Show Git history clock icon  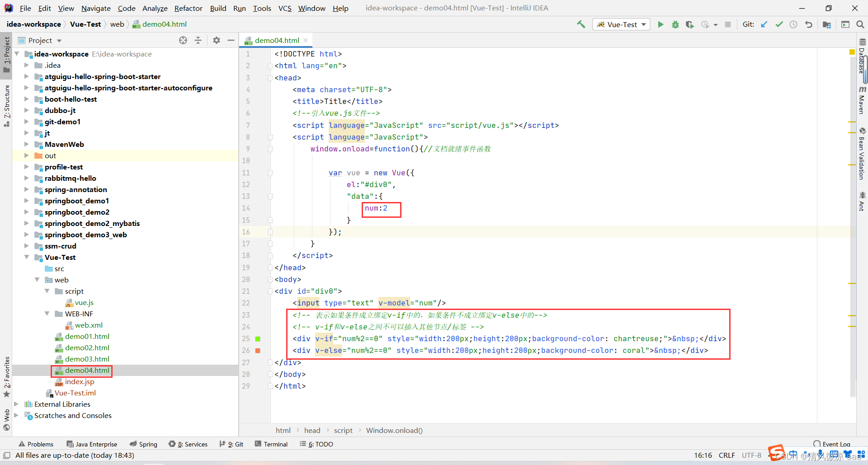[793, 24]
